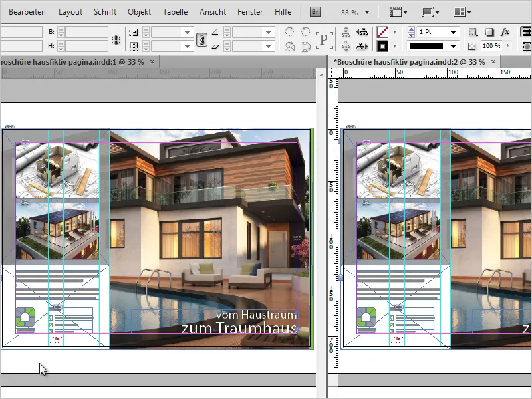Viewport: 532px width, 399px height.
Task: Click the P transform reference indicator
Action: click(323, 39)
